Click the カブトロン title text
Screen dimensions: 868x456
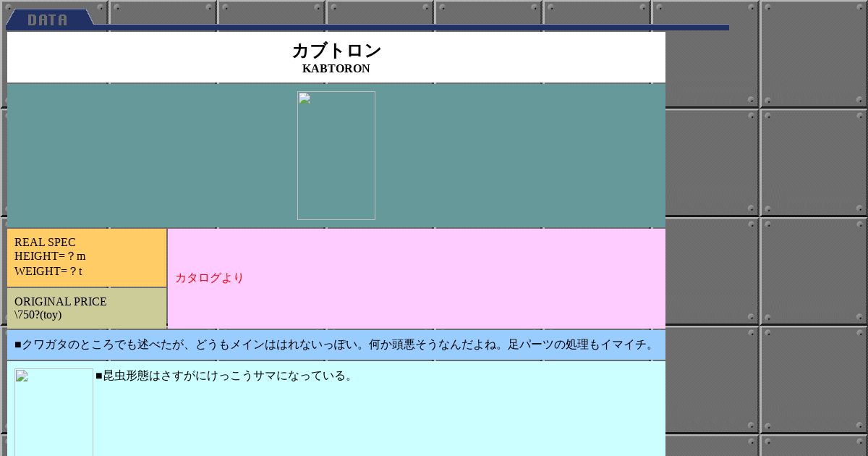(336, 51)
